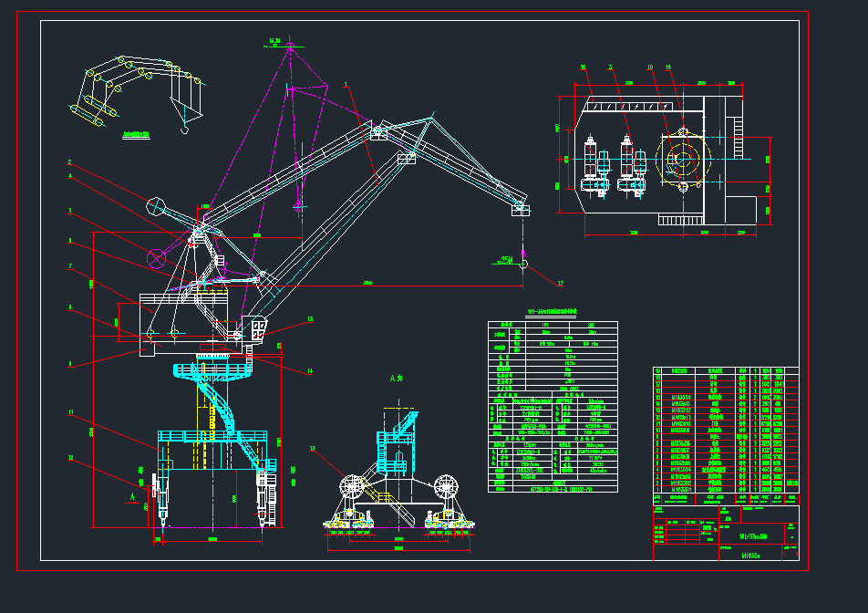Select callout number 11 beside the portal
Screen dimensions: 868x613
68,412
